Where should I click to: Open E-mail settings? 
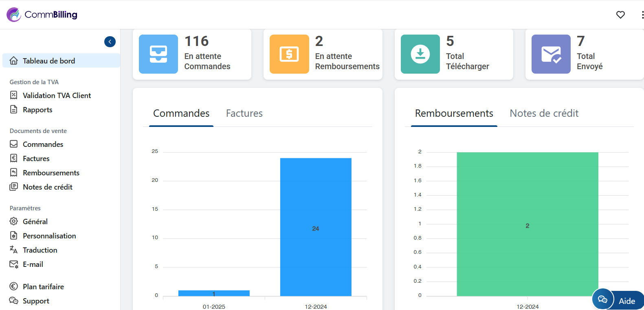coord(33,264)
